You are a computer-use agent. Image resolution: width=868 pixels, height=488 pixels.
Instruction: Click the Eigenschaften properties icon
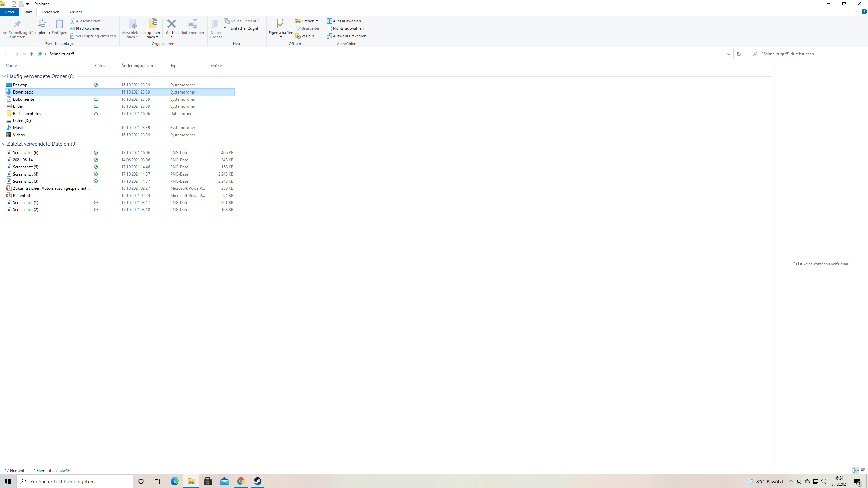281,24
